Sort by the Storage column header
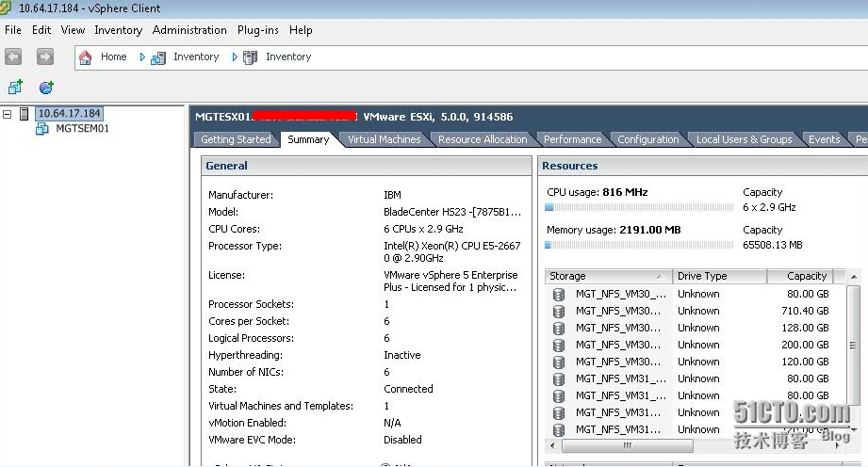 tap(609, 276)
